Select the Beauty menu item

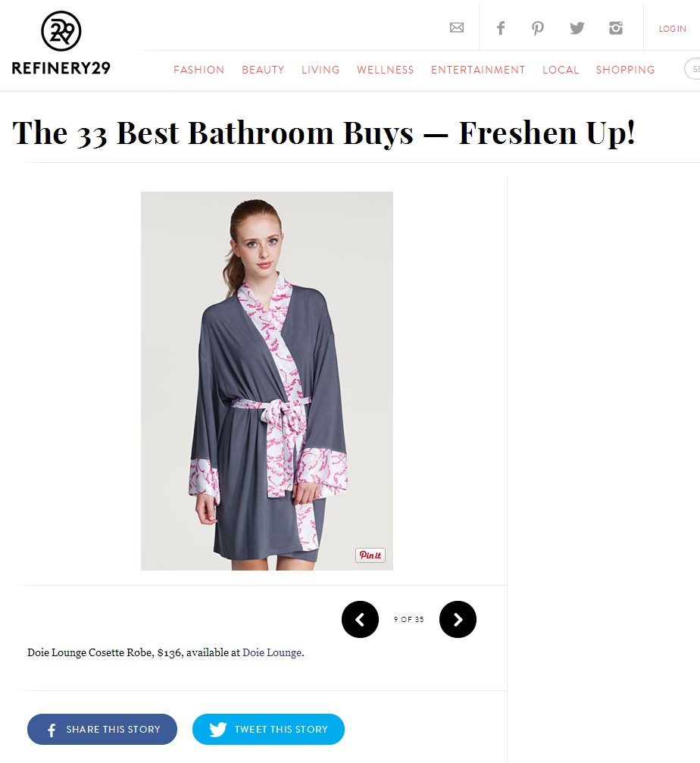click(263, 70)
